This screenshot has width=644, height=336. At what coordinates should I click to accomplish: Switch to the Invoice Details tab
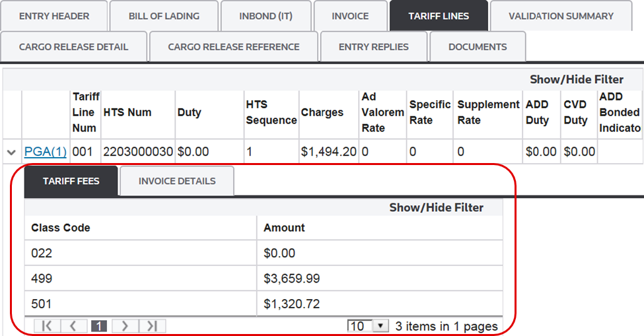(177, 181)
